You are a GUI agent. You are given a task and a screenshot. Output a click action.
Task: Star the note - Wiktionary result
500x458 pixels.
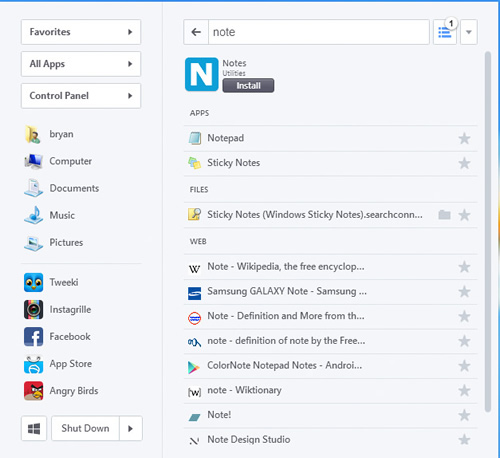pos(464,390)
